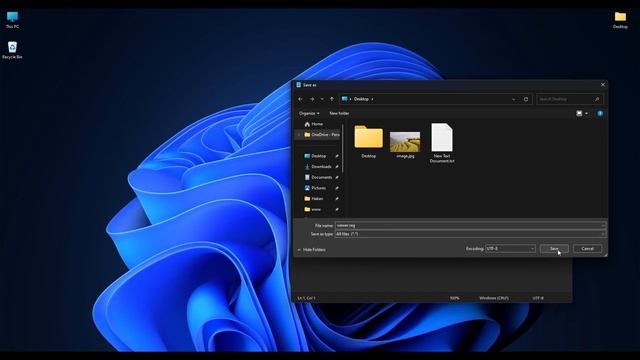This screenshot has width=640, height=360.
Task: Click the pin icon beside Downloads
Action: point(337,167)
